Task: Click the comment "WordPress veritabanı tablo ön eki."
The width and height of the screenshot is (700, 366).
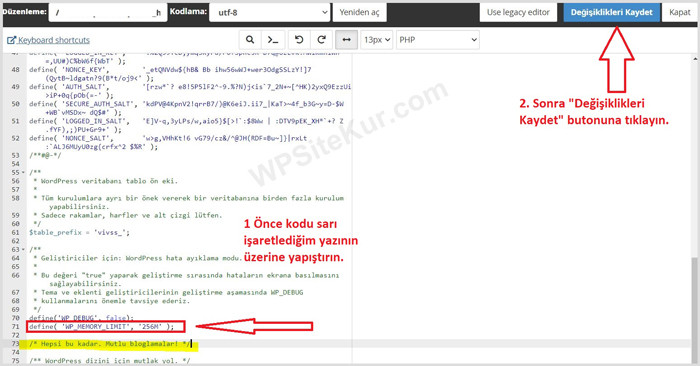Action: [x=109, y=181]
